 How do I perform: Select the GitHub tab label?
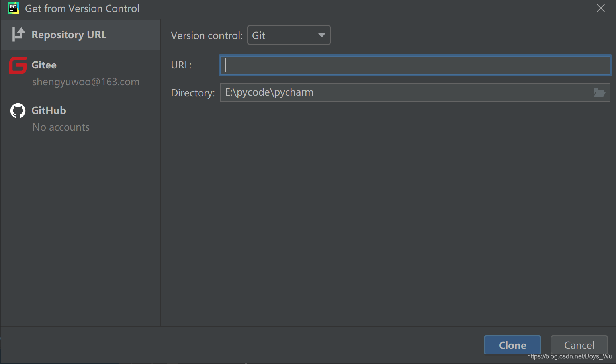49,110
